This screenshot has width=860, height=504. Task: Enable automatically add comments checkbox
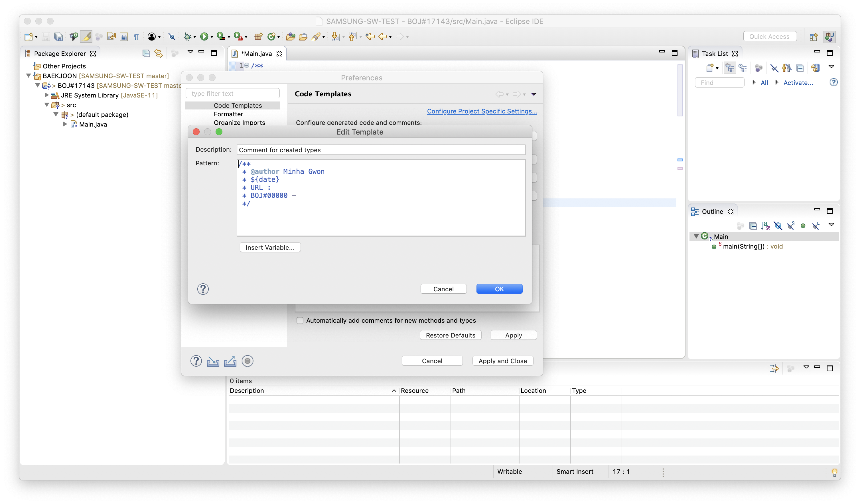point(300,320)
